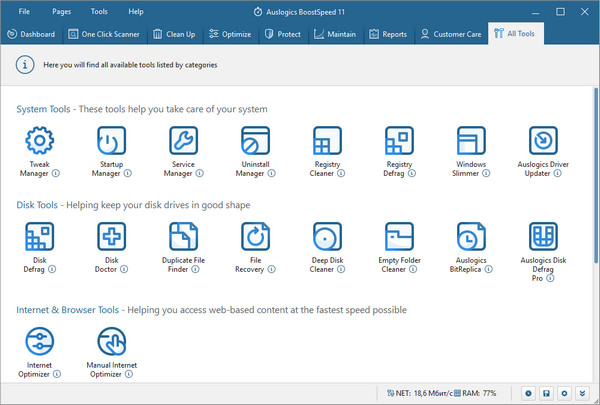Open the File menu

tap(24, 10)
